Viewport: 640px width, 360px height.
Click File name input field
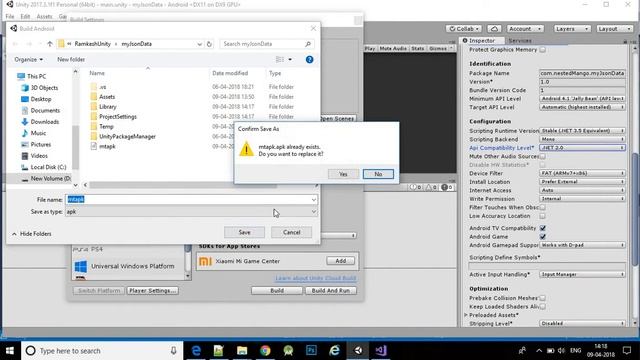coord(191,200)
